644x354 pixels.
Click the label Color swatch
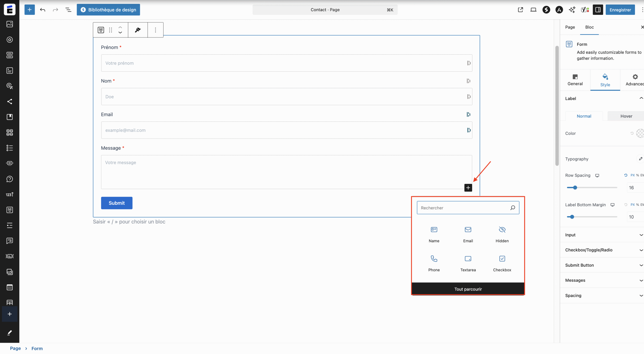(640, 133)
